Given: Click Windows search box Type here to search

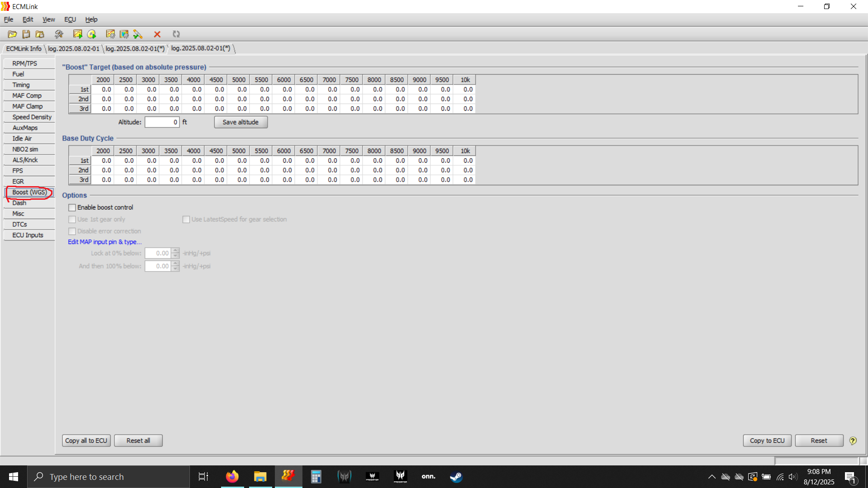Looking at the screenshot, I should tap(108, 477).
